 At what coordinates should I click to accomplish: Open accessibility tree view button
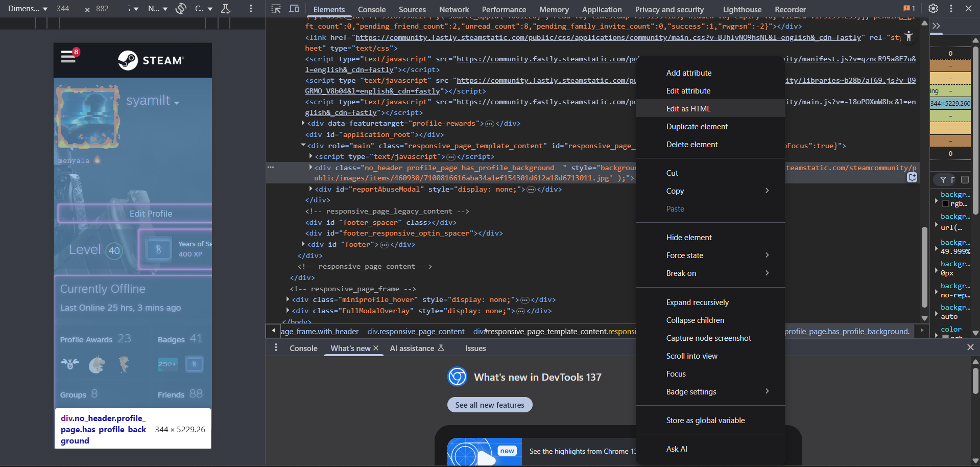[x=909, y=36]
